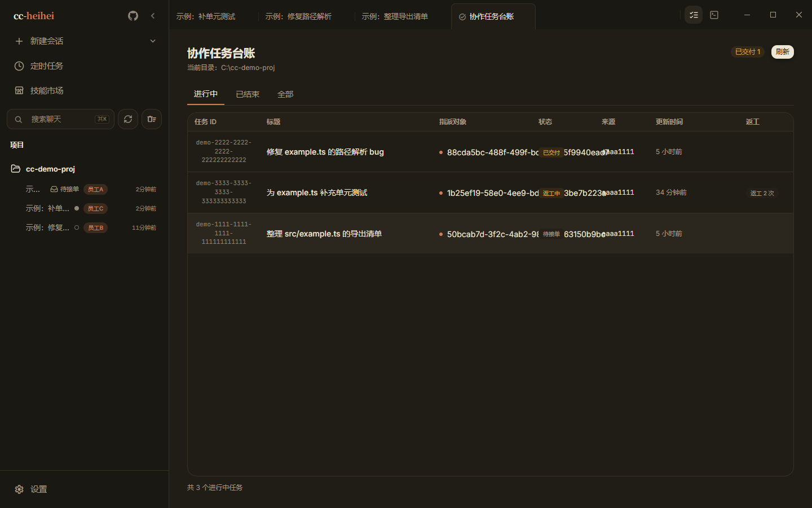This screenshot has width=812, height=508.
Task: Click the 已交付 1 badge
Action: pos(748,52)
